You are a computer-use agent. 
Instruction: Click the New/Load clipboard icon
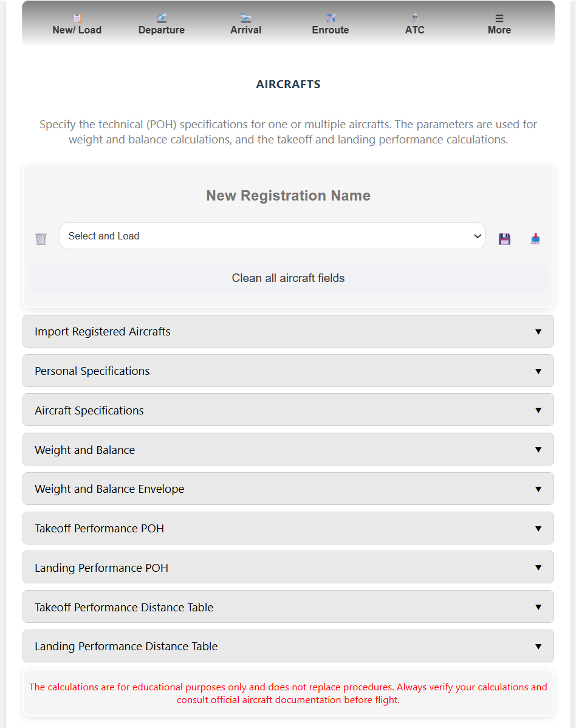click(x=77, y=18)
